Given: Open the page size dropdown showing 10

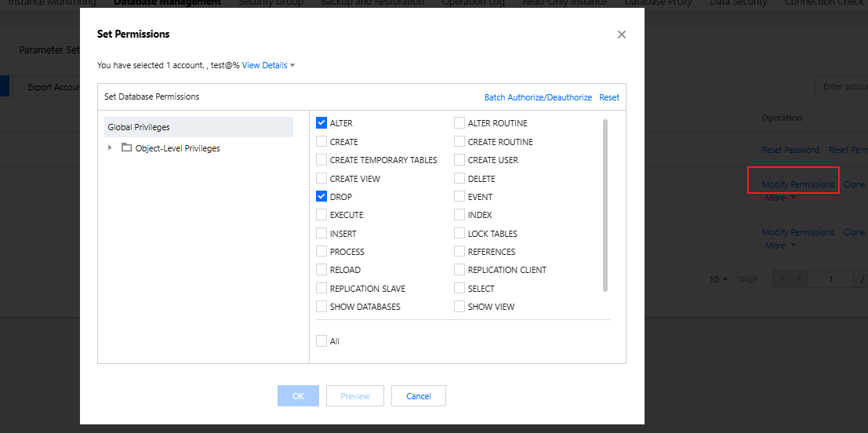Looking at the screenshot, I should click(x=719, y=279).
